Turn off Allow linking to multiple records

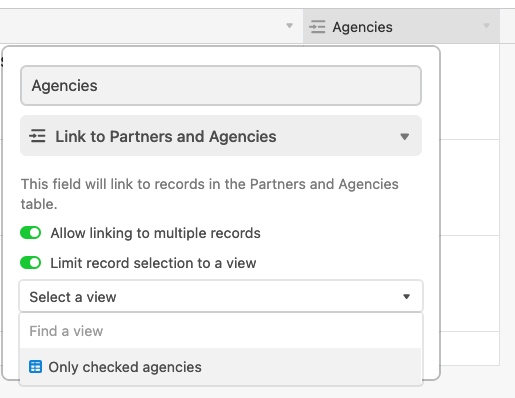(31, 233)
